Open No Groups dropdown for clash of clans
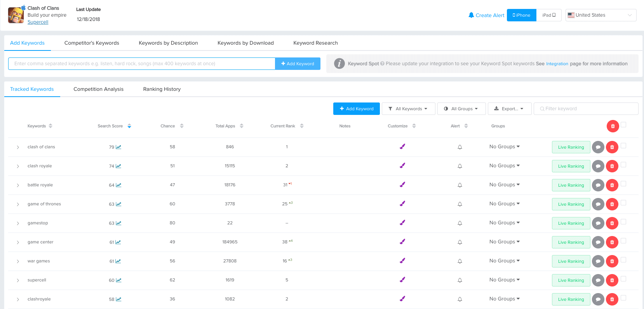Screen dimensions: 644x309 [x=505, y=147]
